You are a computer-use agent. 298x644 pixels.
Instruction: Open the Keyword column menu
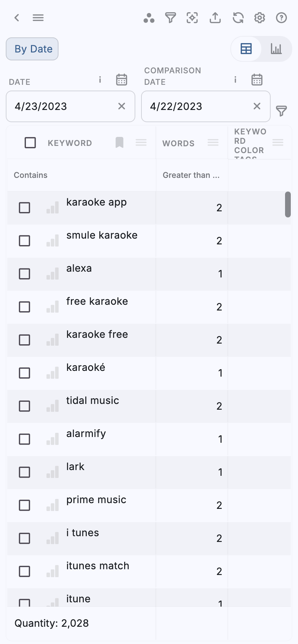141,143
